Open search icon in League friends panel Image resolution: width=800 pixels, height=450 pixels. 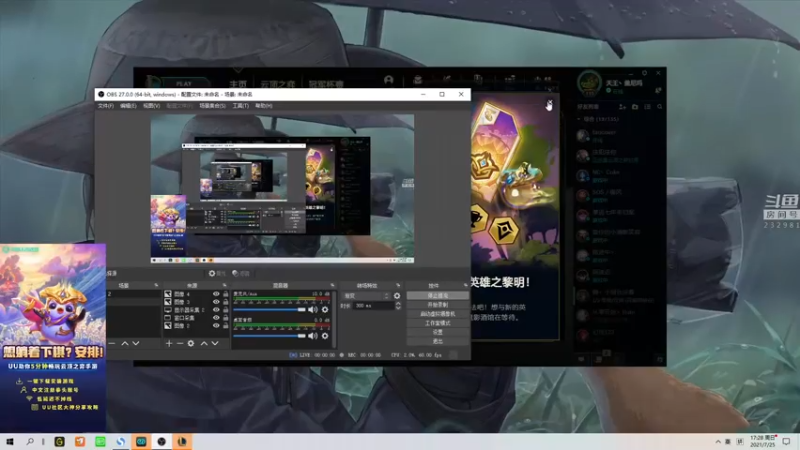[x=660, y=107]
